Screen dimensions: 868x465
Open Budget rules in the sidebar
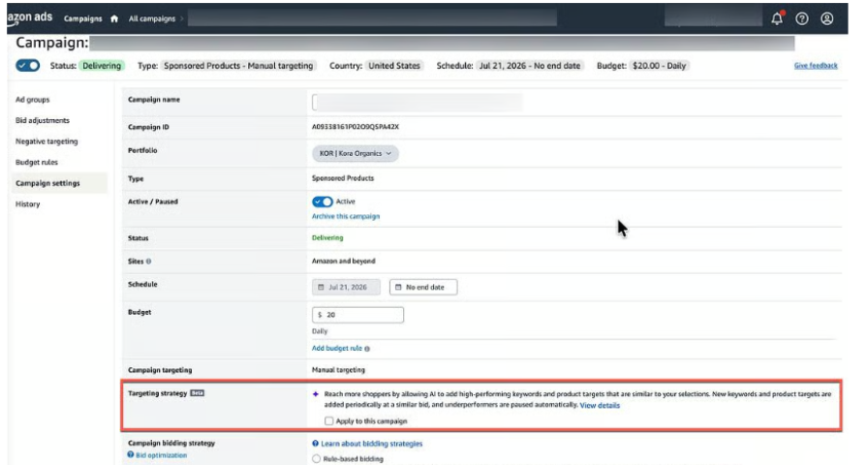pos(37,163)
